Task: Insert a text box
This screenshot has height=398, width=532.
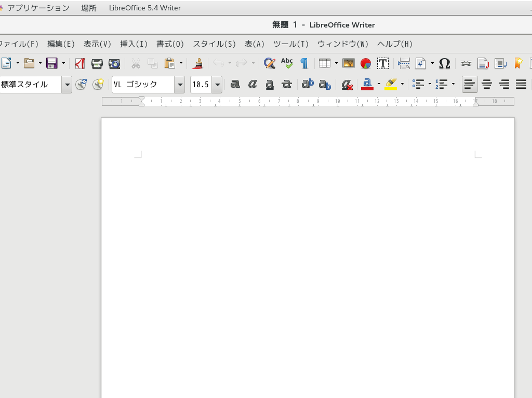Action: (x=383, y=63)
